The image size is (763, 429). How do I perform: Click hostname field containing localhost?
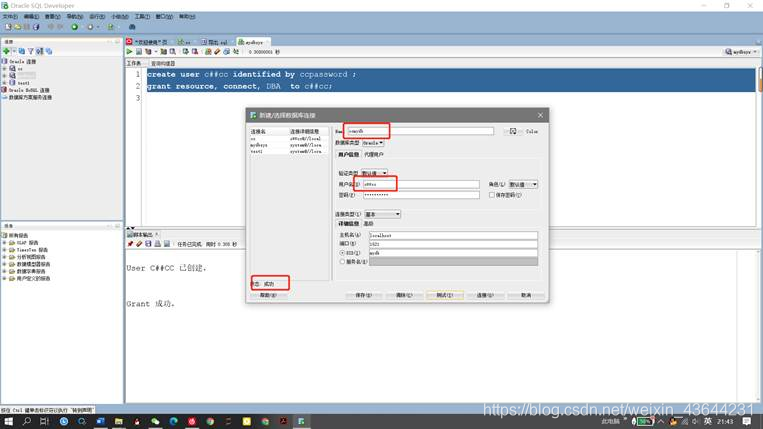[x=453, y=235]
